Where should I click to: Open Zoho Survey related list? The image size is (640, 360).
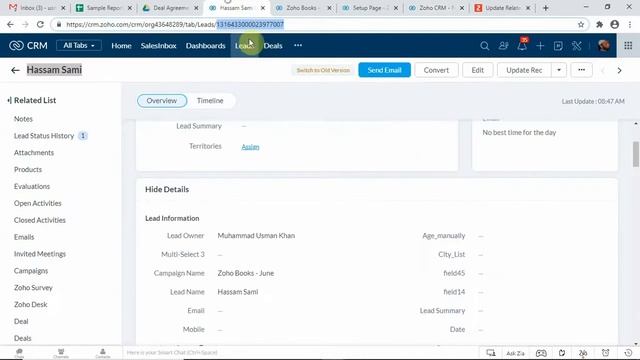tap(33, 288)
